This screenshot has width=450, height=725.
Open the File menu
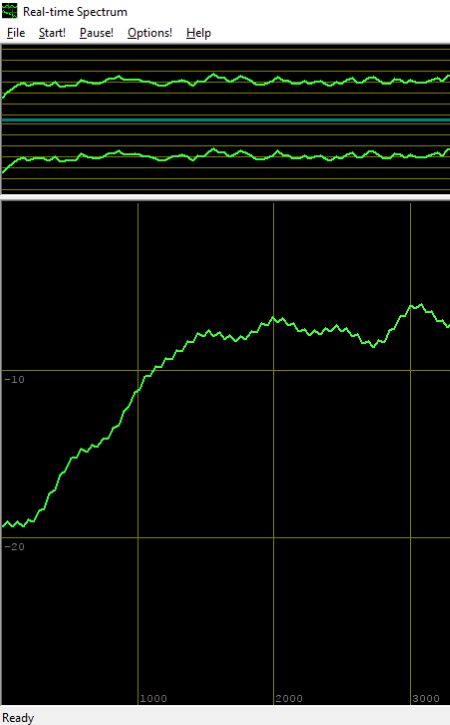click(x=16, y=33)
